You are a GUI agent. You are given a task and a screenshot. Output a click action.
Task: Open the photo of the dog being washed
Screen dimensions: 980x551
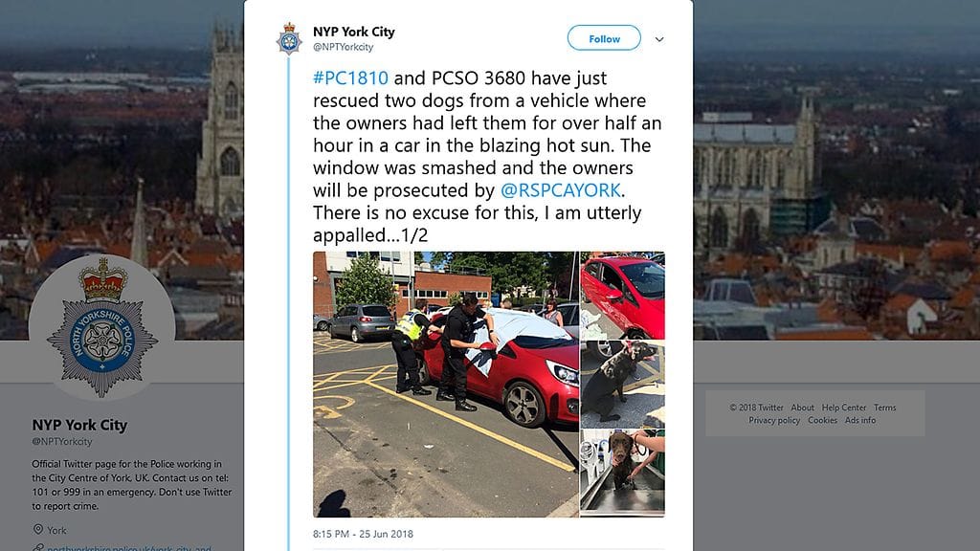click(x=622, y=473)
